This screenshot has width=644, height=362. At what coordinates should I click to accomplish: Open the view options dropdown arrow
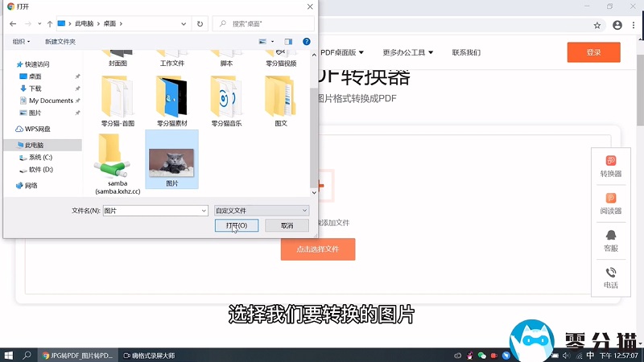[274, 41]
